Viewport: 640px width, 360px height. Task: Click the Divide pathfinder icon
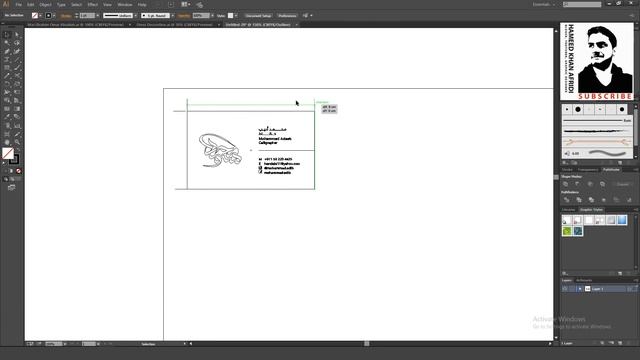pyautogui.click(x=567, y=200)
